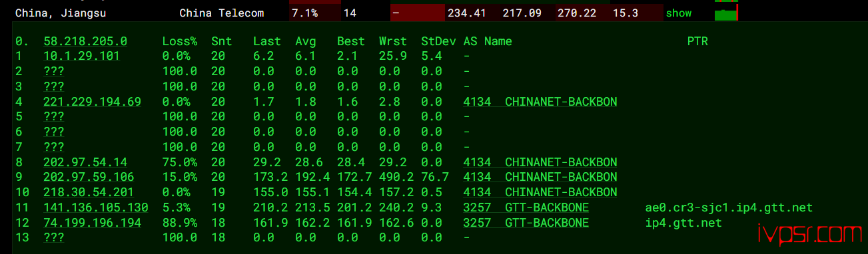Click the ??? link on hop 13
Viewport: 868px width, 254px height.
click(x=54, y=237)
